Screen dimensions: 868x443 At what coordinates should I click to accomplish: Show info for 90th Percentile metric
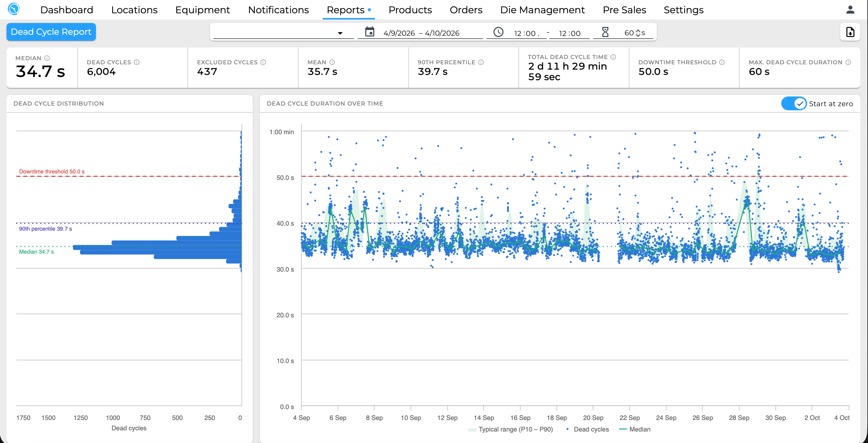pos(481,62)
